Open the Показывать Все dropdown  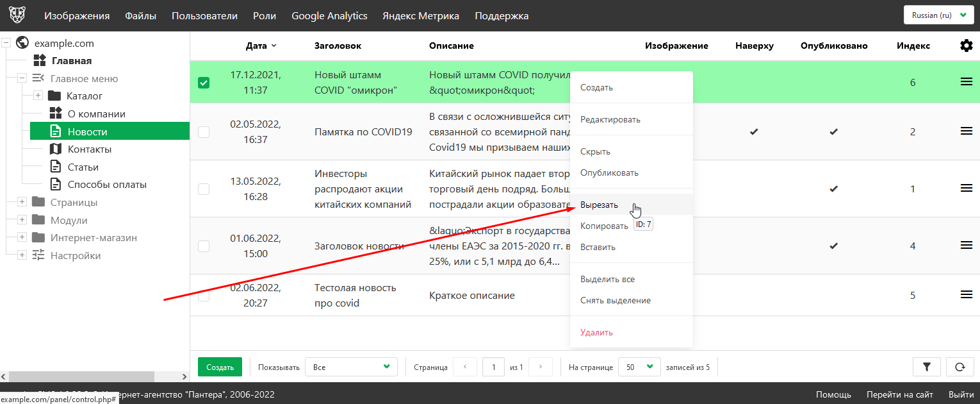pos(351,367)
